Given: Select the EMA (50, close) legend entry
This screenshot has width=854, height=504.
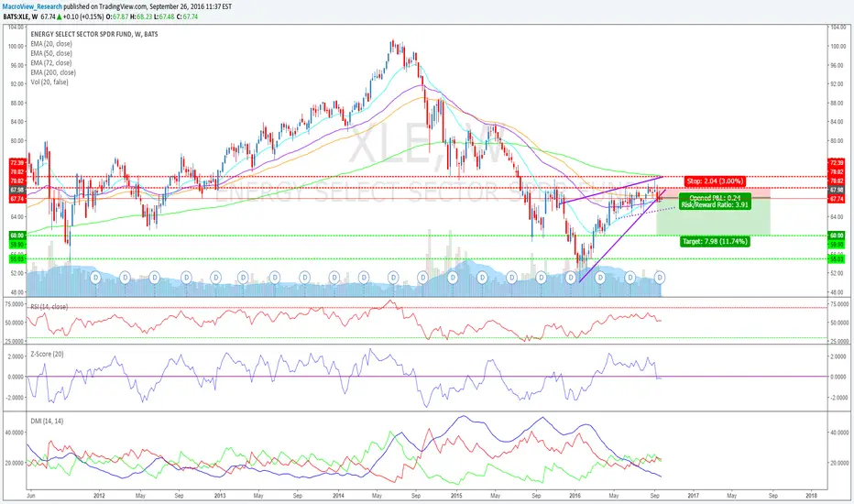Looking at the screenshot, I should pos(51,53).
